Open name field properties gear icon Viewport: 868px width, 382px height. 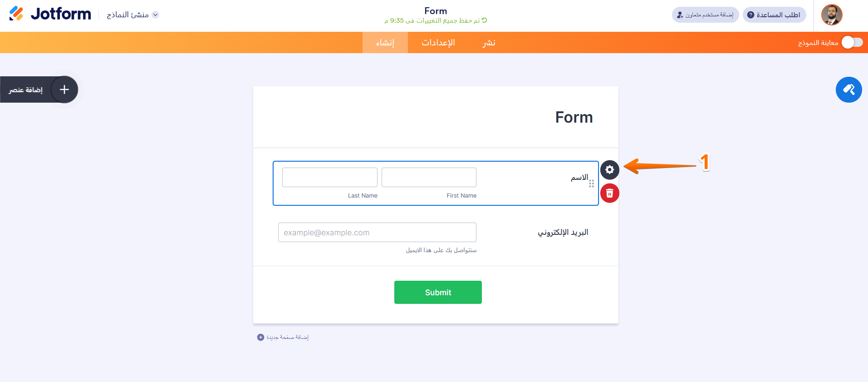click(x=609, y=170)
